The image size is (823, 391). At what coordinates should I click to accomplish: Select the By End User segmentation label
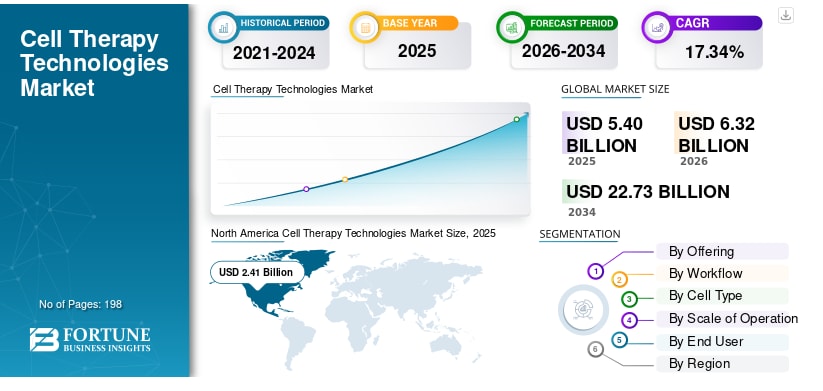706,342
